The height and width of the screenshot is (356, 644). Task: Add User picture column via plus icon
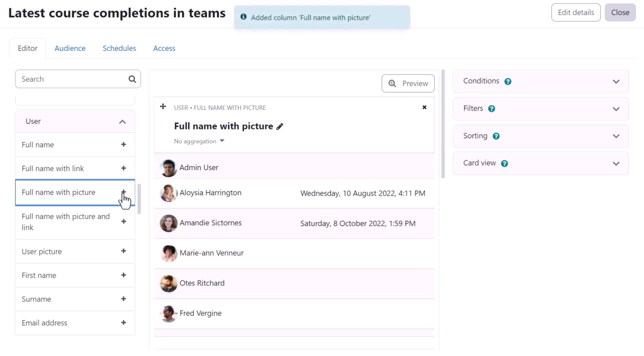[x=123, y=251]
